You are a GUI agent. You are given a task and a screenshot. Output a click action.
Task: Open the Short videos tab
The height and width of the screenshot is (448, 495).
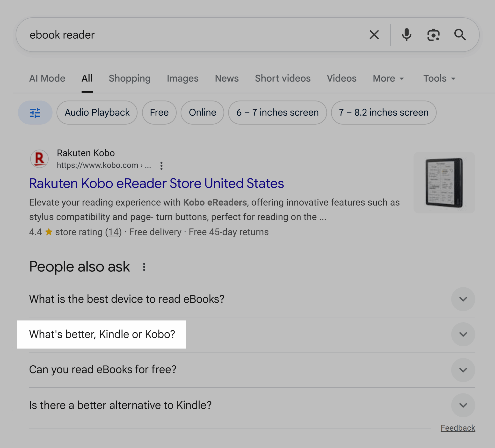tap(283, 78)
